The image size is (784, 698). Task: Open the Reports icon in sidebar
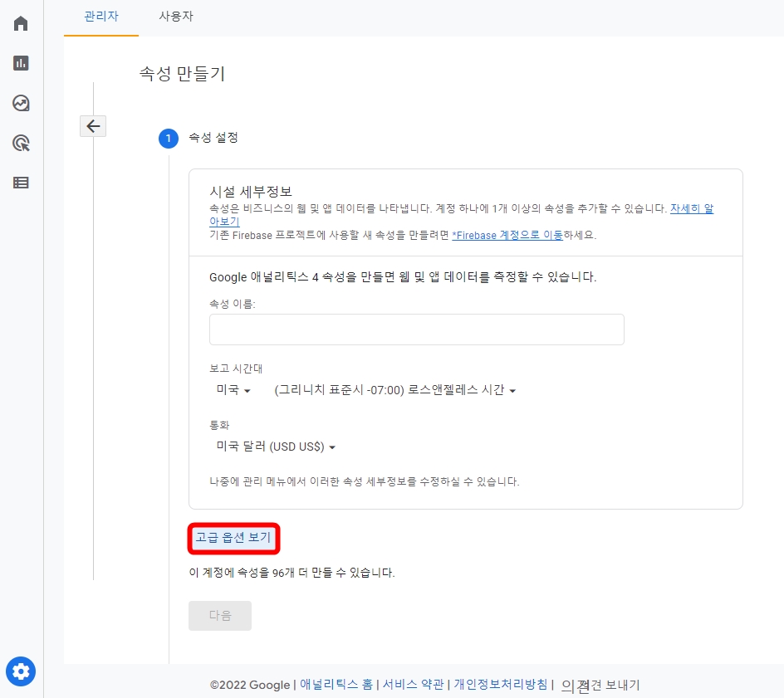[20, 63]
